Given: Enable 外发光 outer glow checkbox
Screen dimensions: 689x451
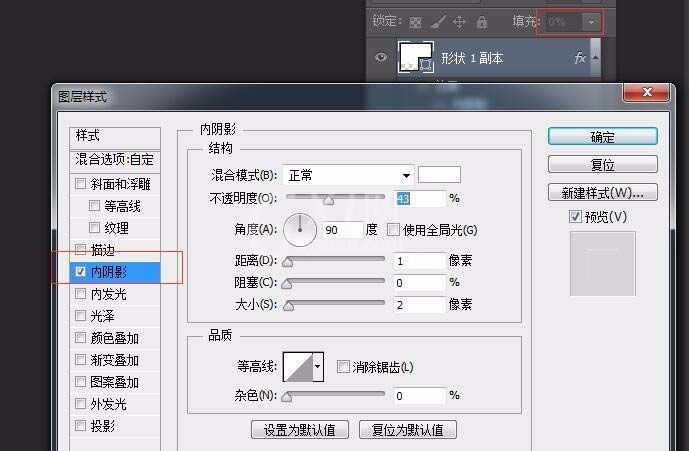Looking at the screenshot, I should 80,404.
